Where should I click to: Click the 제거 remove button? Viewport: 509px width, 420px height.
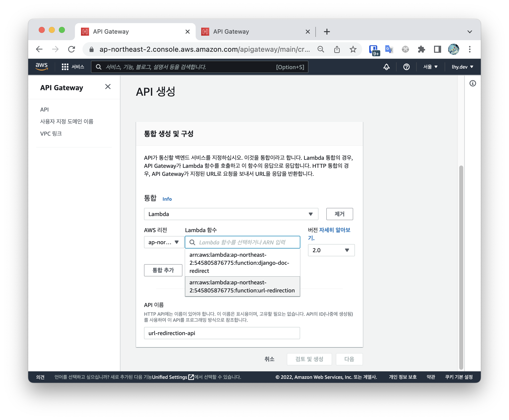340,214
